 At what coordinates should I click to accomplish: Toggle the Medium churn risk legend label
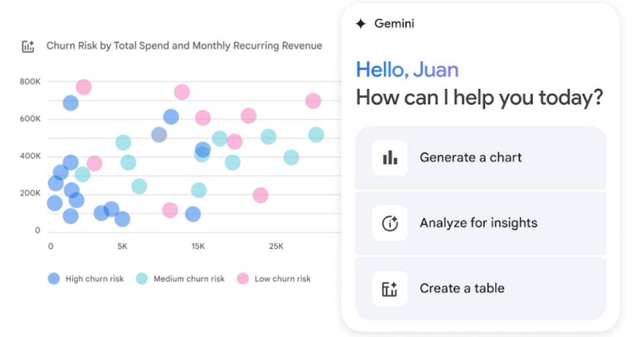(189, 279)
